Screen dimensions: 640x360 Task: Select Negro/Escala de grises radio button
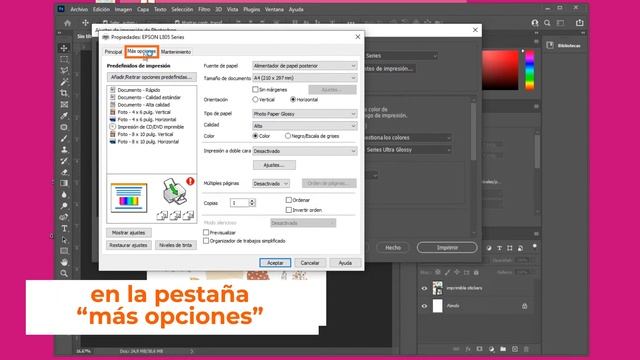click(x=288, y=136)
